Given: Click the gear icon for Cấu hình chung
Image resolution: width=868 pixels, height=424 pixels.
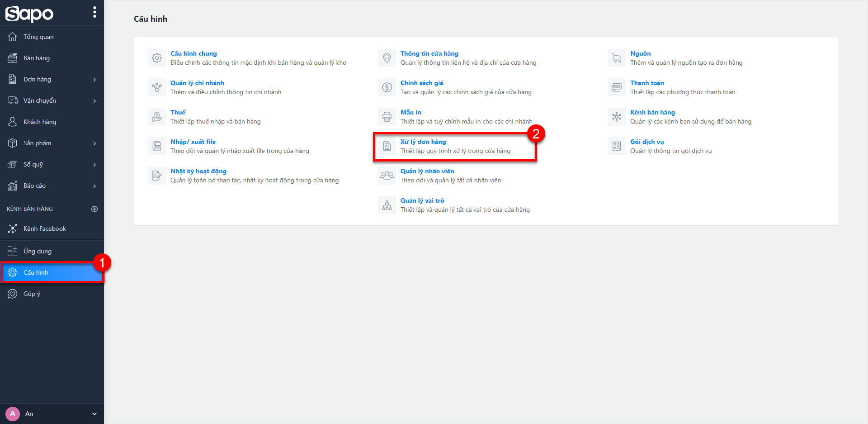Looking at the screenshot, I should 157,58.
